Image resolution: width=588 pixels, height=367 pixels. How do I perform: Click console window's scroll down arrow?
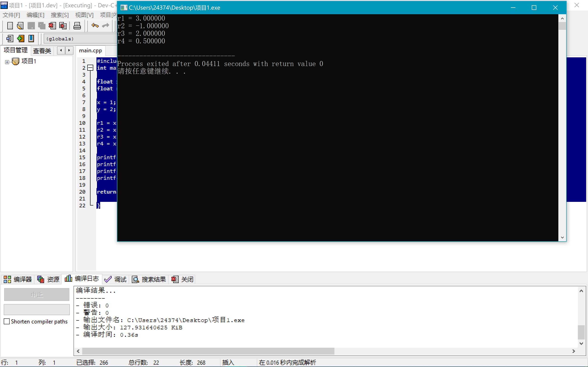click(x=562, y=237)
